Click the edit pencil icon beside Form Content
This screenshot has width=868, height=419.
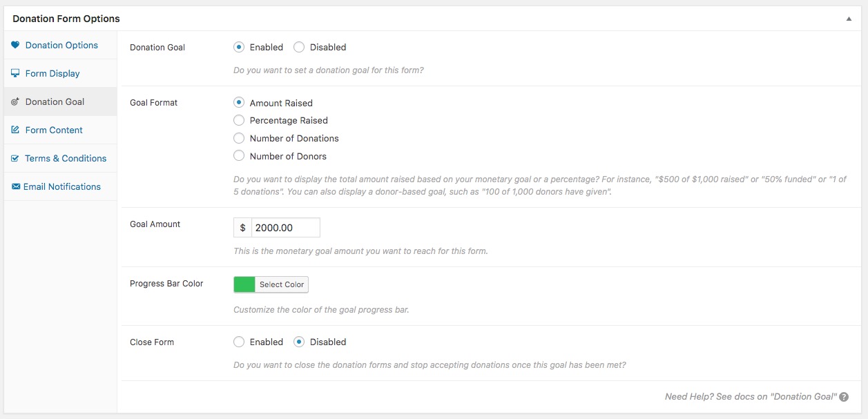[x=15, y=130]
